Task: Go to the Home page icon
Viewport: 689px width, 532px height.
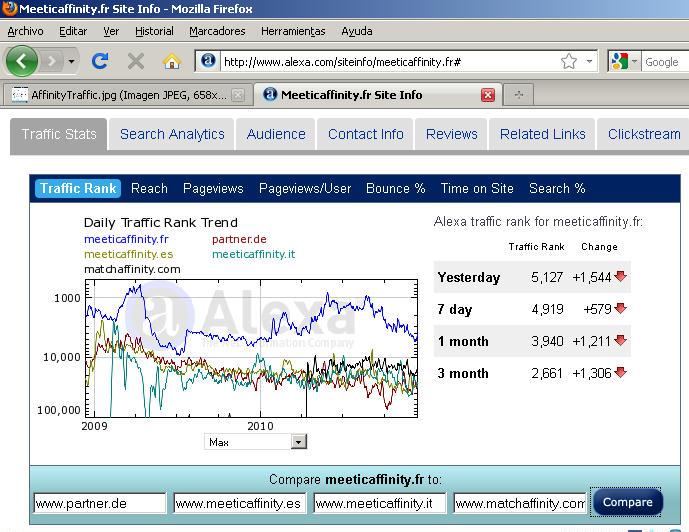Action: point(172,61)
